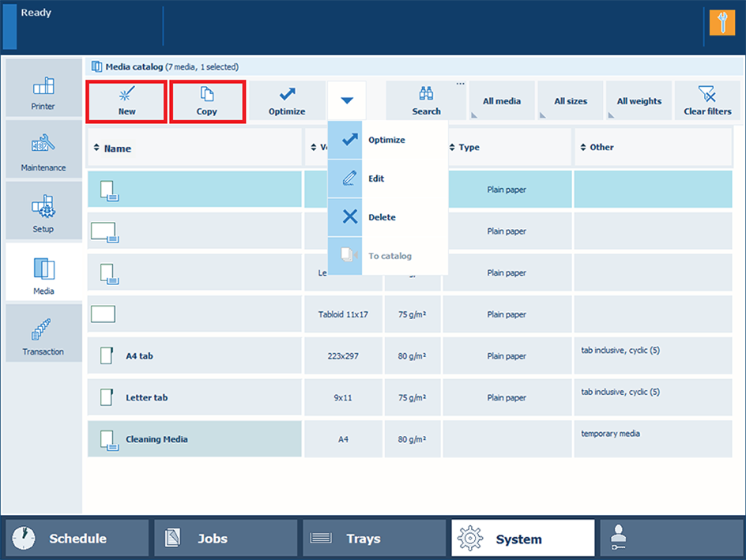
Task: Expand the All media filter
Action: click(x=501, y=101)
